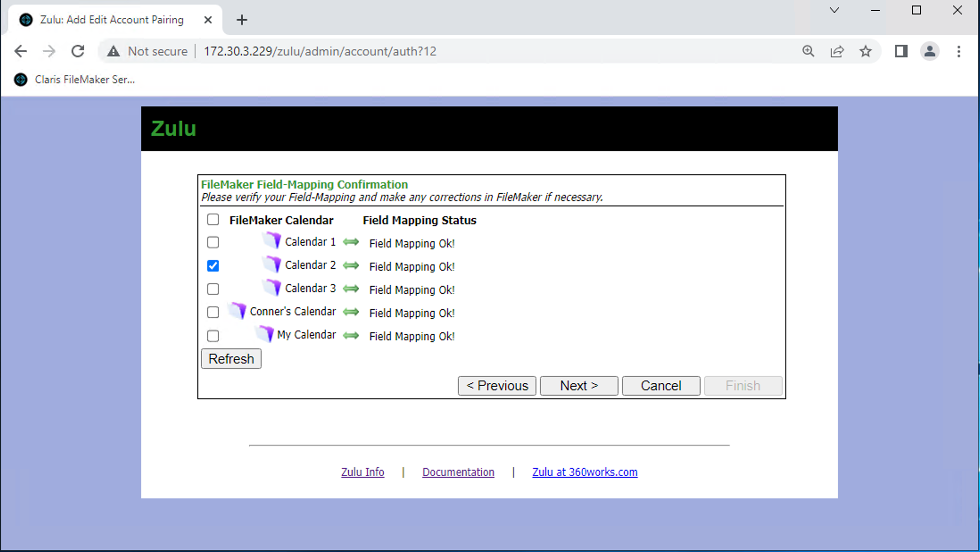Click the Calendar 3 FileMaker icon

coord(272,287)
